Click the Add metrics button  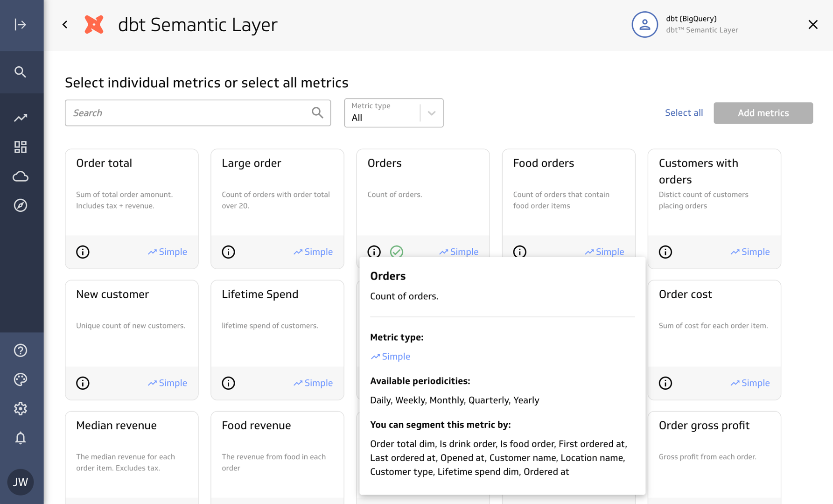(x=763, y=113)
